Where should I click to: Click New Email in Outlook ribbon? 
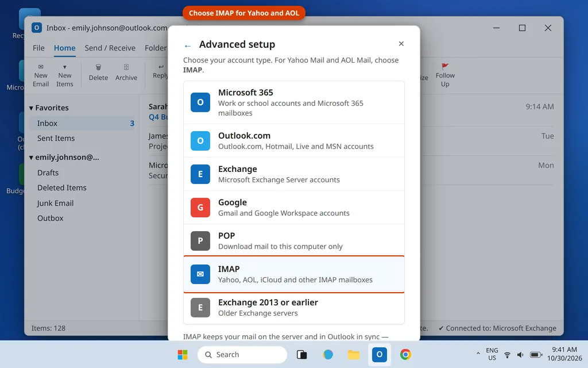pos(41,75)
